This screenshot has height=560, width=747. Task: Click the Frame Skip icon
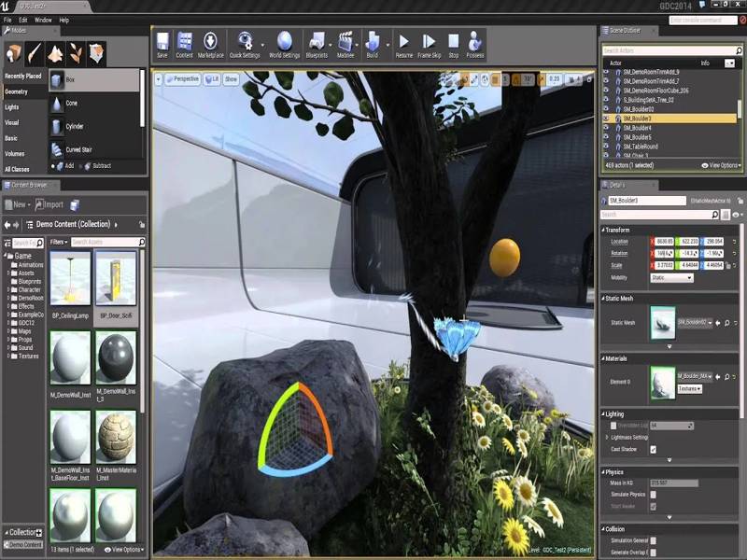(x=429, y=43)
